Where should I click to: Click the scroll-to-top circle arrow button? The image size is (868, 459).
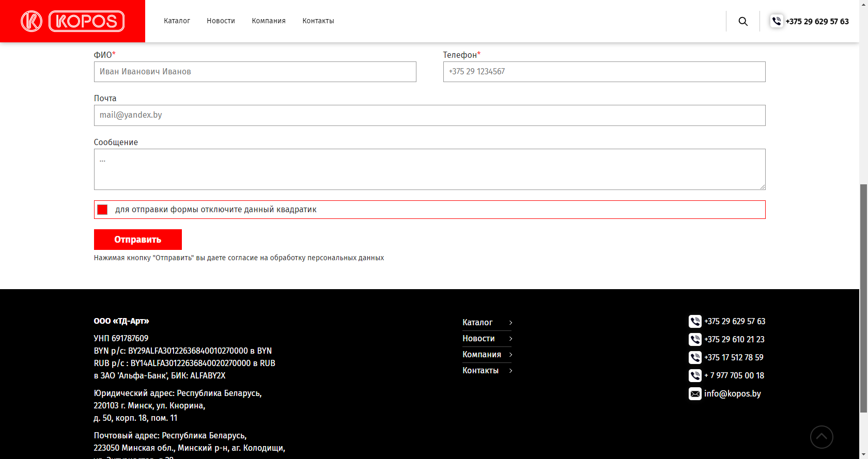[822, 437]
